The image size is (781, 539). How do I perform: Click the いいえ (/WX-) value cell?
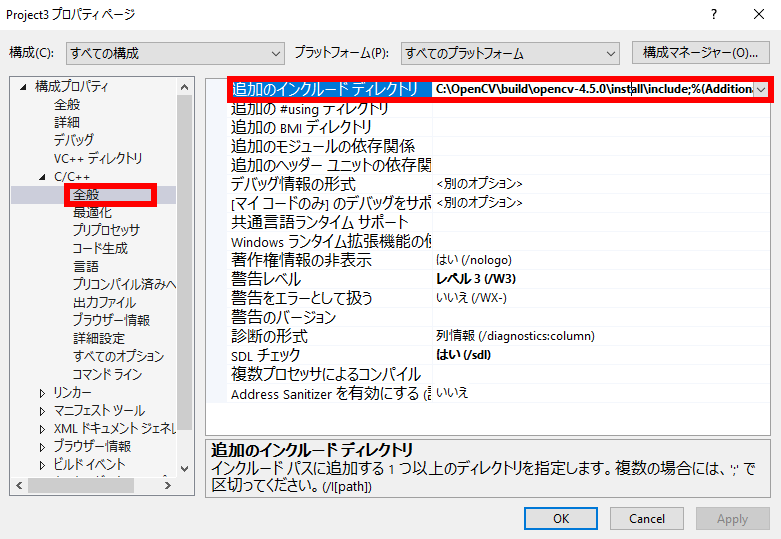point(471,298)
